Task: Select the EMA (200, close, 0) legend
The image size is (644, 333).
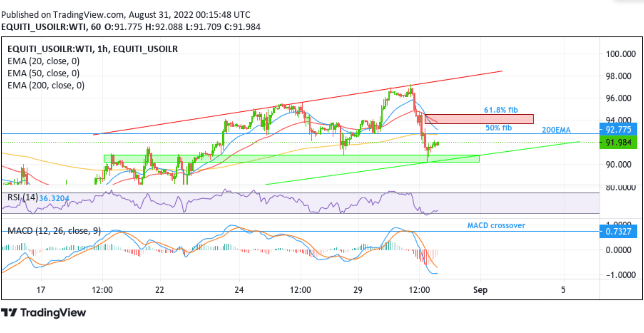Action: pyautogui.click(x=46, y=85)
